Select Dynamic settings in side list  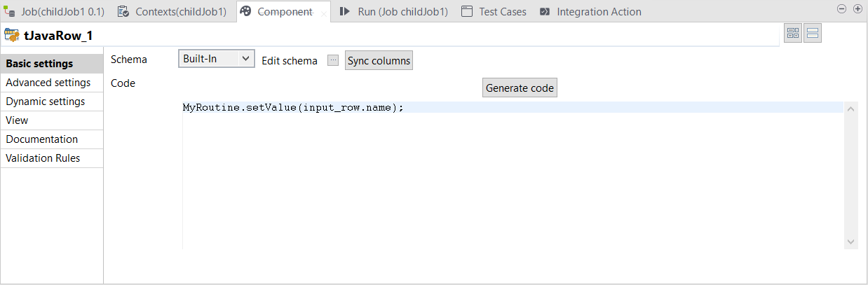(x=46, y=102)
